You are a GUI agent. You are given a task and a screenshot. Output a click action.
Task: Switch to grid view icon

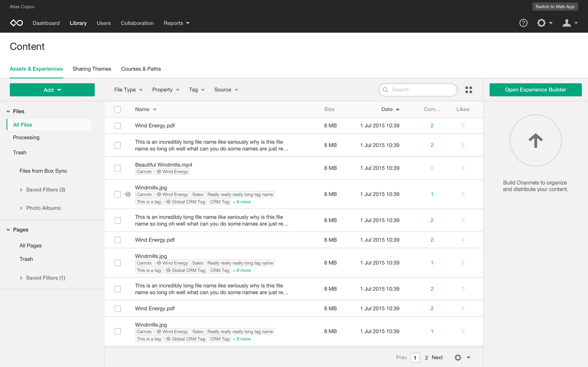point(469,90)
